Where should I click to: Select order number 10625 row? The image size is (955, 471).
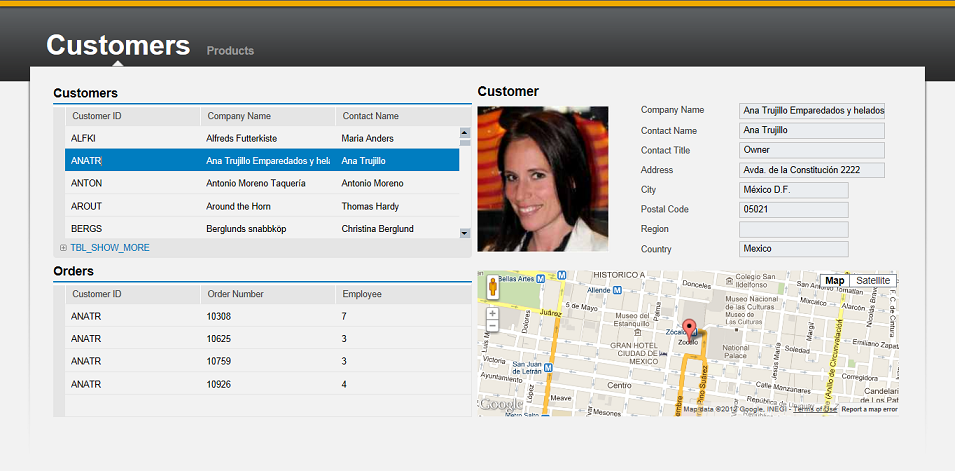260,339
